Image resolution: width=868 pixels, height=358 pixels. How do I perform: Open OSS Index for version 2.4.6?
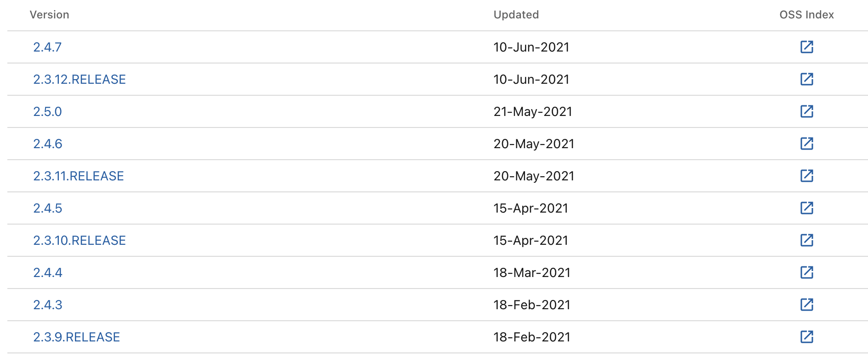coord(807,144)
